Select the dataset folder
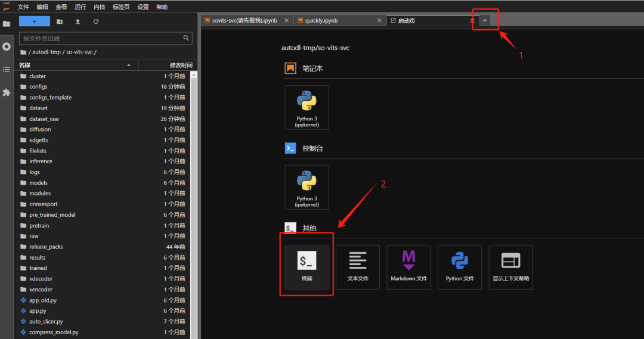 tap(103, 108)
